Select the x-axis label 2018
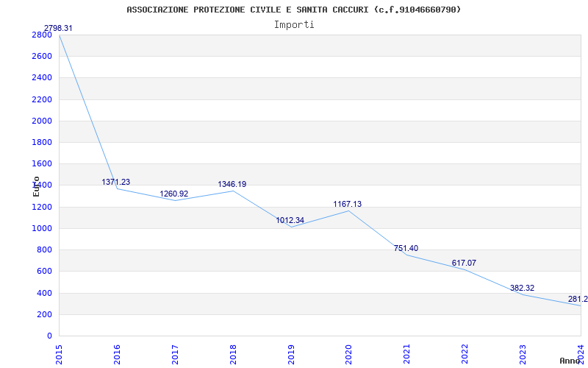Screen dimensions: 588x368 pos(233,354)
